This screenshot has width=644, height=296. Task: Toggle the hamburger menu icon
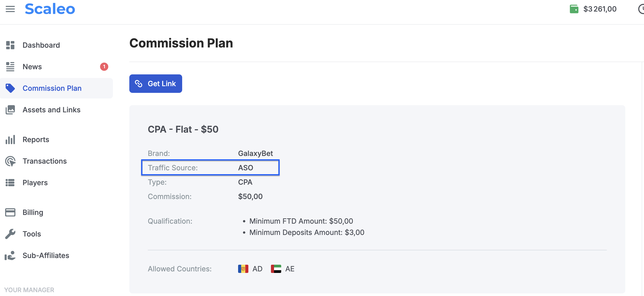(x=10, y=9)
